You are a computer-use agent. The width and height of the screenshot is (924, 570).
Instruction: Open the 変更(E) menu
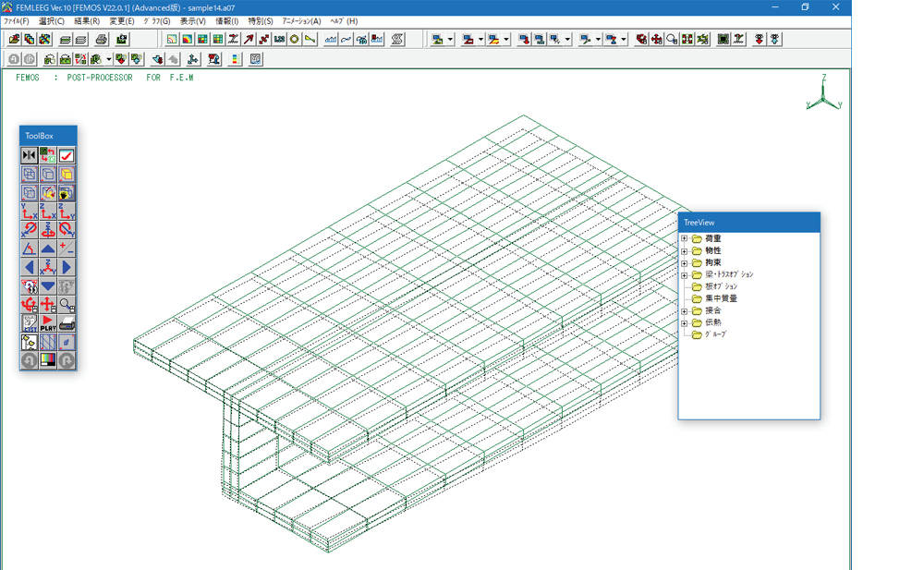coord(121,21)
